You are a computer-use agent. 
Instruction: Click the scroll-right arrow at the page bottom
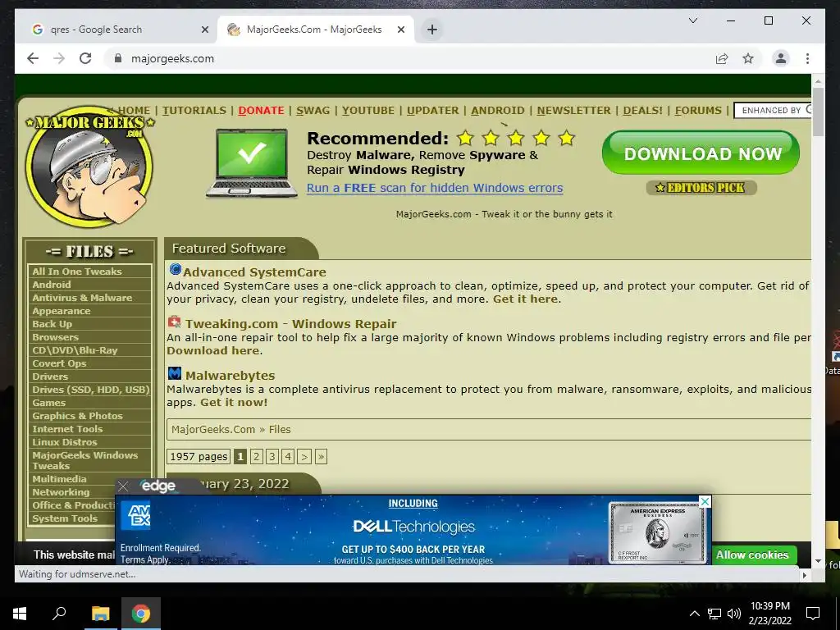pos(804,575)
